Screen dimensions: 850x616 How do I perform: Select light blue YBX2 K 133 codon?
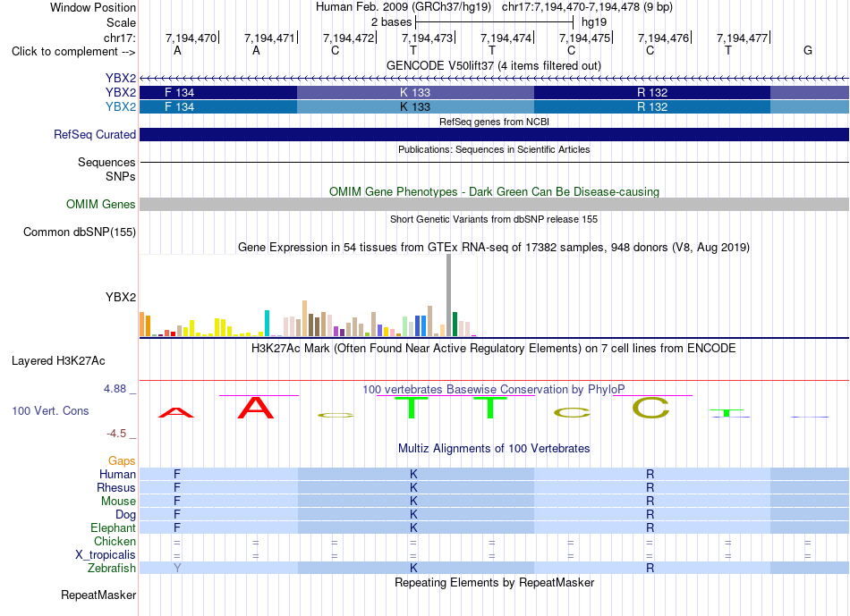415,106
